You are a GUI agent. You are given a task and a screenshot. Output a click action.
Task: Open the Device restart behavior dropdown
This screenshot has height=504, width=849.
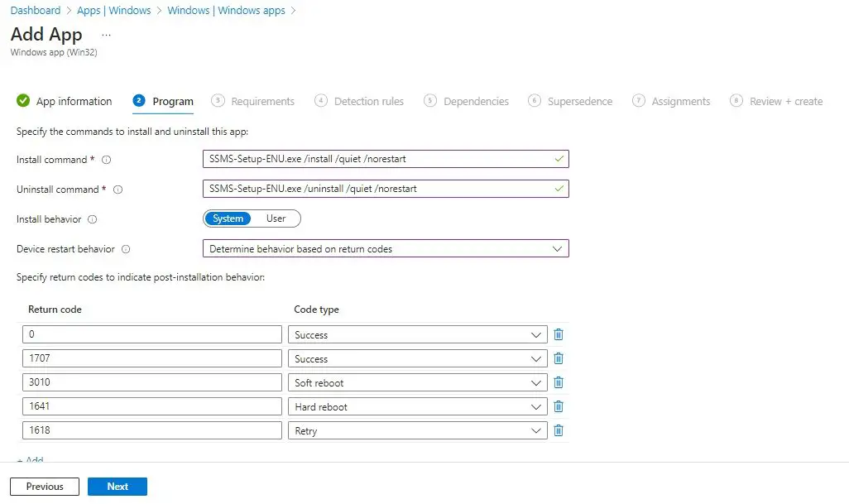(x=558, y=248)
